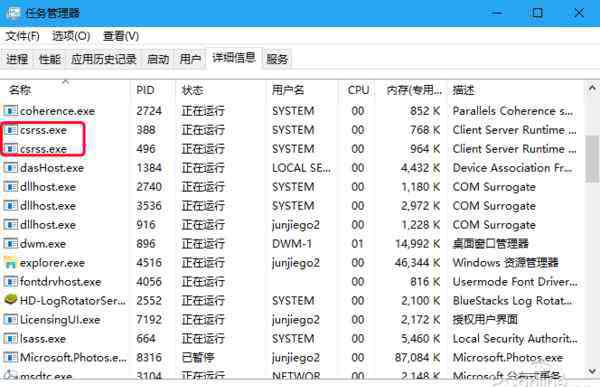Screen dimensions: 600x387
Task: Click the lsass.exe process icon
Action: pos(10,339)
